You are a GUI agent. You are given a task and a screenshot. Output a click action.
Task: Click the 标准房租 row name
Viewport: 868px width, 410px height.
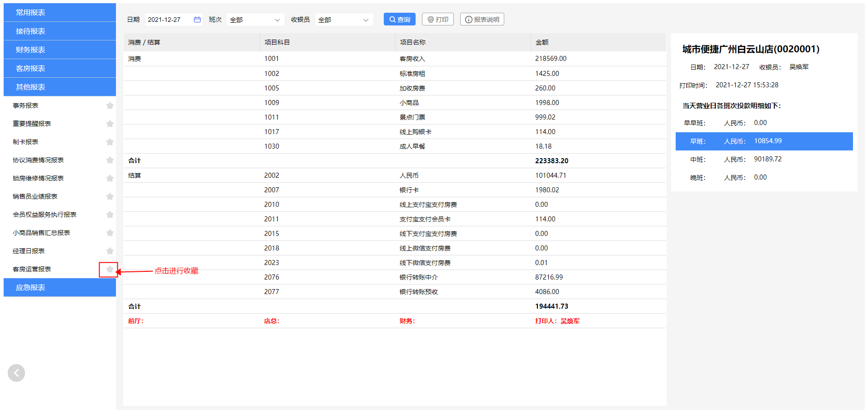[x=412, y=74]
